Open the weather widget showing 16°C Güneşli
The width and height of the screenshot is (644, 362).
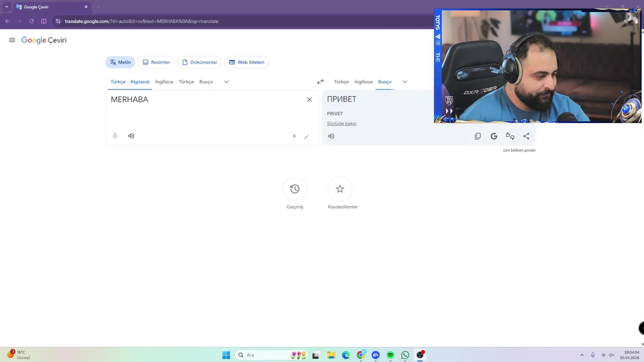pyautogui.click(x=18, y=355)
